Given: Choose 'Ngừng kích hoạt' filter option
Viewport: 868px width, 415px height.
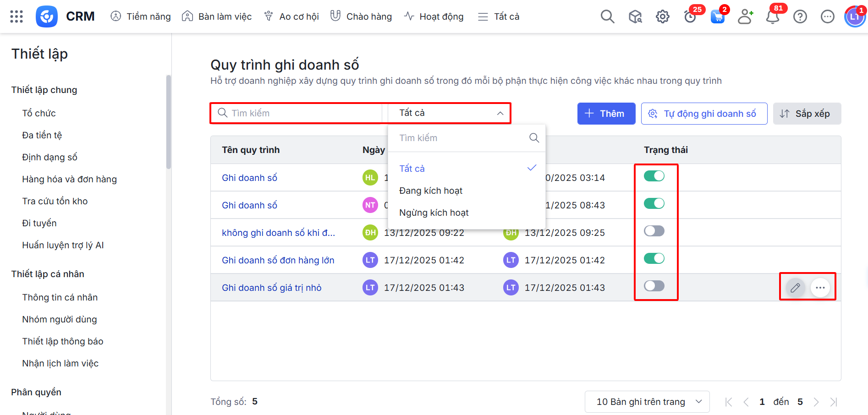Looking at the screenshot, I should 434,213.
